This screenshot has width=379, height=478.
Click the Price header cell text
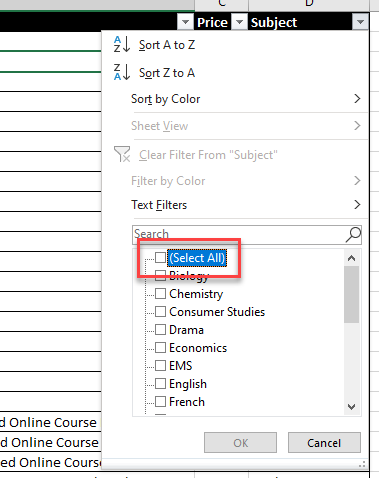212,23
